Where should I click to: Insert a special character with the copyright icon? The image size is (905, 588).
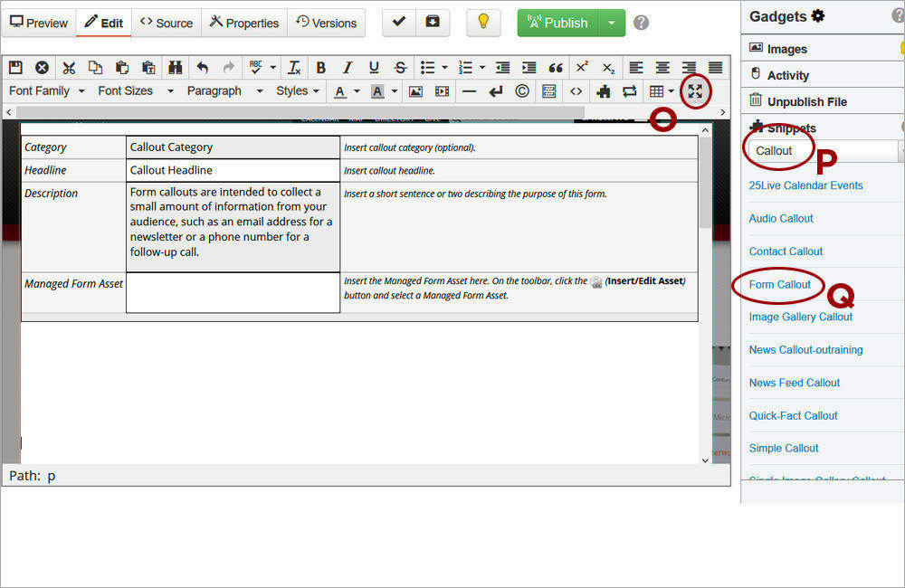coord(522,90)
